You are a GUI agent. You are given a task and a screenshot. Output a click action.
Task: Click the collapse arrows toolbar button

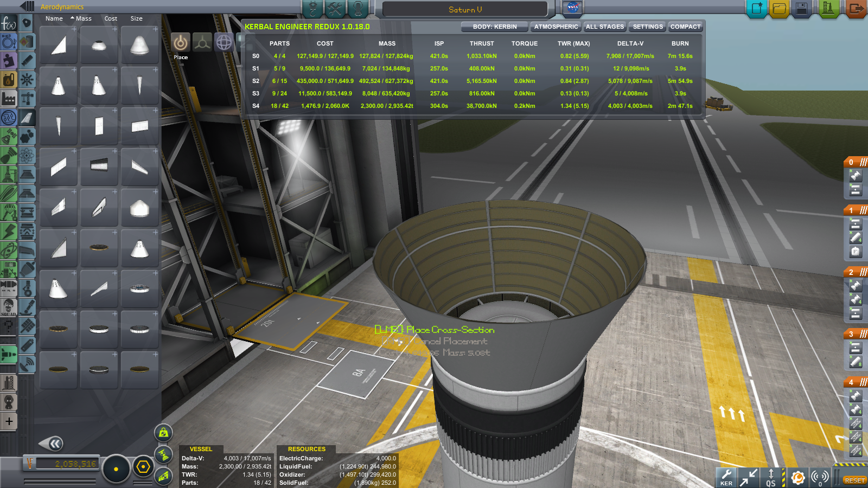pyautogui.click(x=749, y=478)
